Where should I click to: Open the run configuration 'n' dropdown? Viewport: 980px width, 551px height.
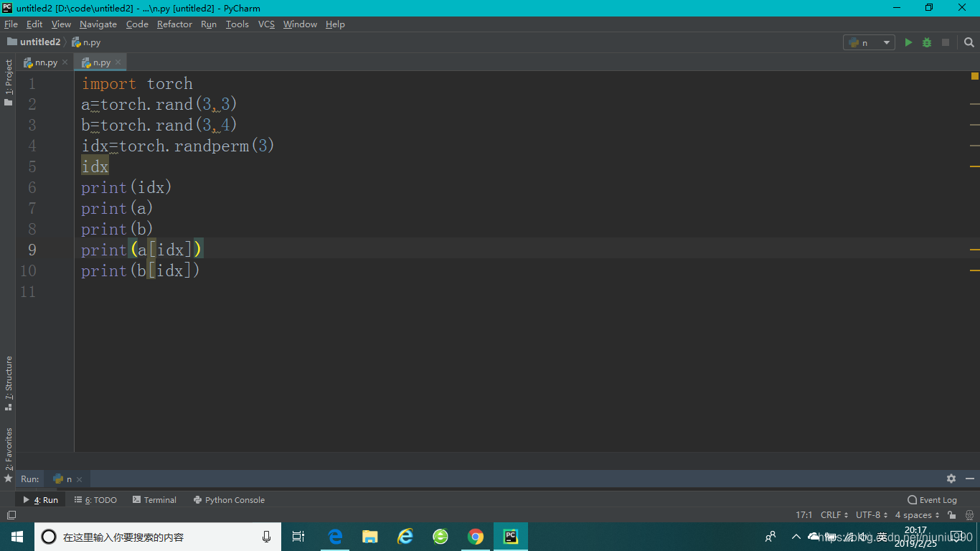click(869, 42)
